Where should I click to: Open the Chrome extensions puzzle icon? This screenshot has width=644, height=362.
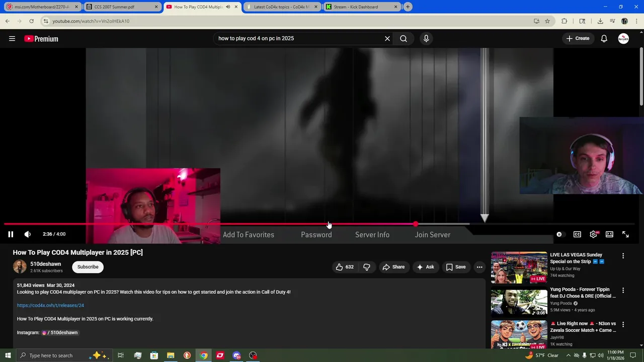point(565,21)
